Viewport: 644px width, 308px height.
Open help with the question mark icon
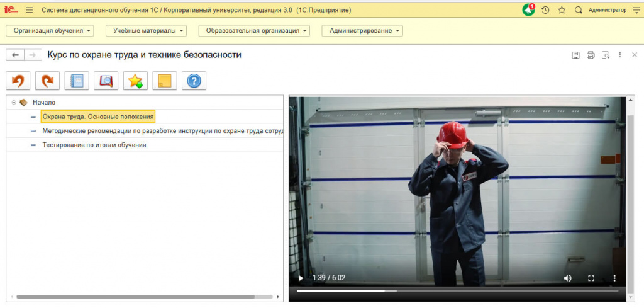click(x=194, y=81)
